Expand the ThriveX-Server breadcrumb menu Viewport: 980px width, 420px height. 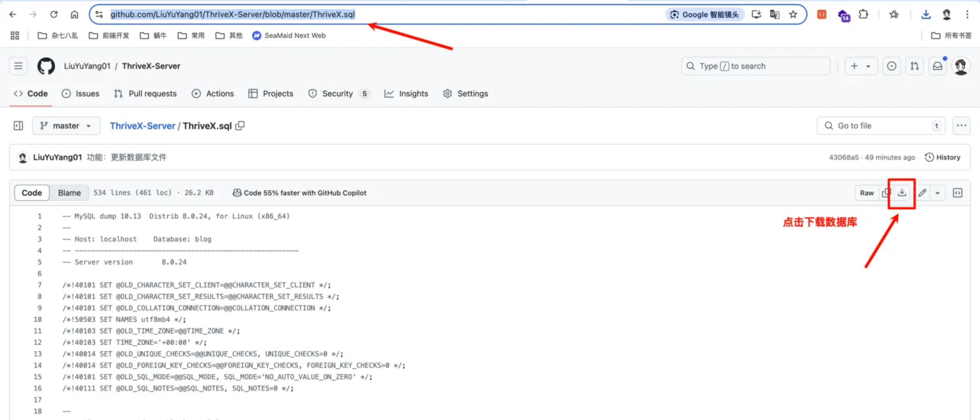tap(142, 125)
